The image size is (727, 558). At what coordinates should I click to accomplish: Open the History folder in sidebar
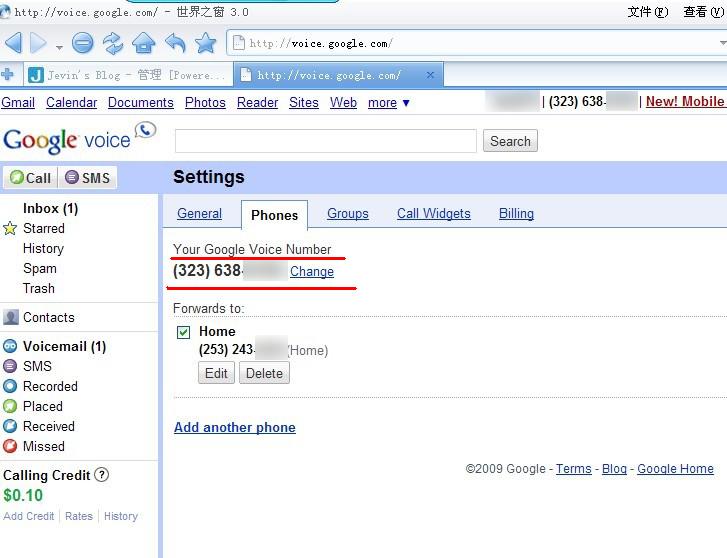pyautogui.click(x=43, y=248)
